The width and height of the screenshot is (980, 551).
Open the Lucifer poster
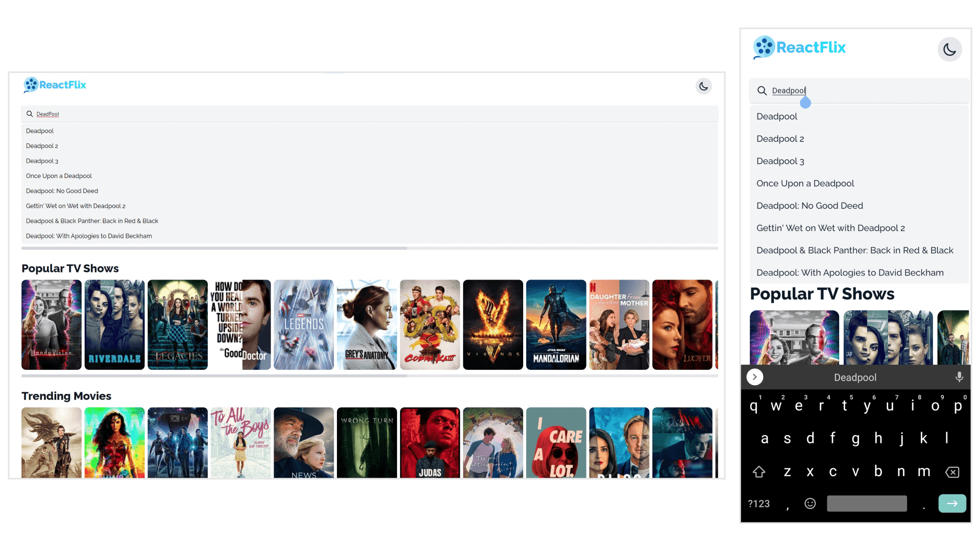coord(682,324)
